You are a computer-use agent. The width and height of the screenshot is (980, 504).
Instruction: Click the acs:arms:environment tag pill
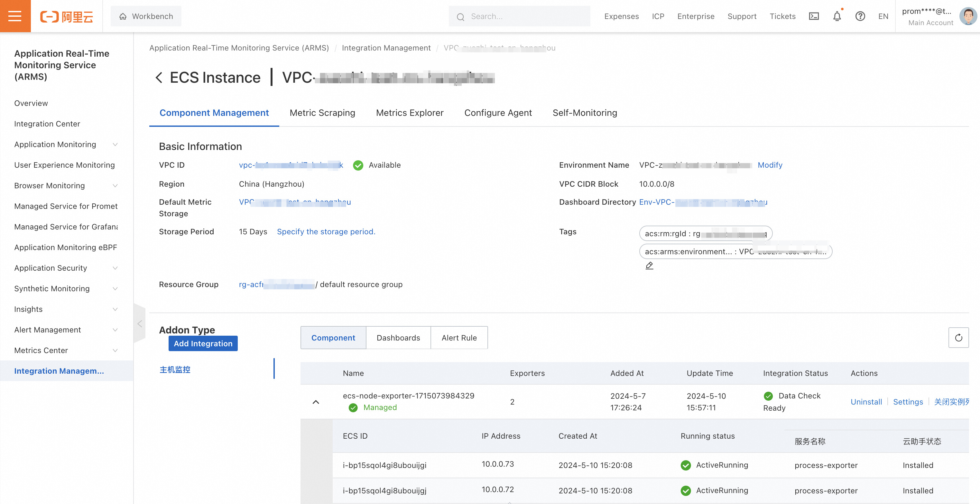(736, 251)
